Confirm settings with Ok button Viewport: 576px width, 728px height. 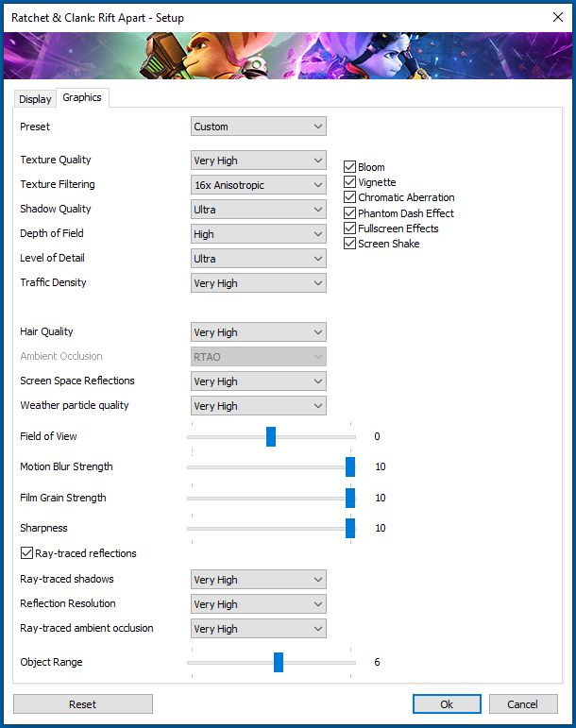447,703
